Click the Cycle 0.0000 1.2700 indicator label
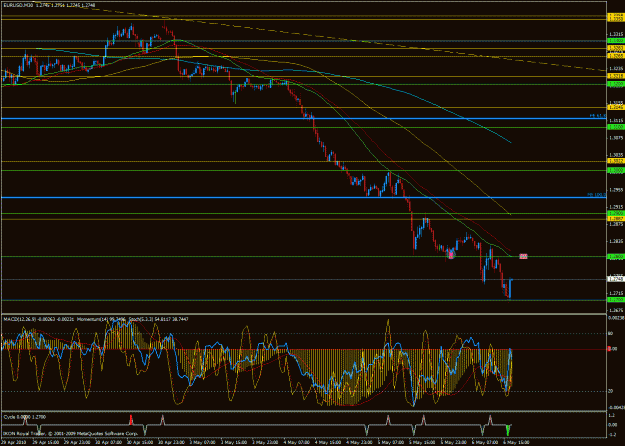Screen dimensions: 625x446 coord(25,417)
